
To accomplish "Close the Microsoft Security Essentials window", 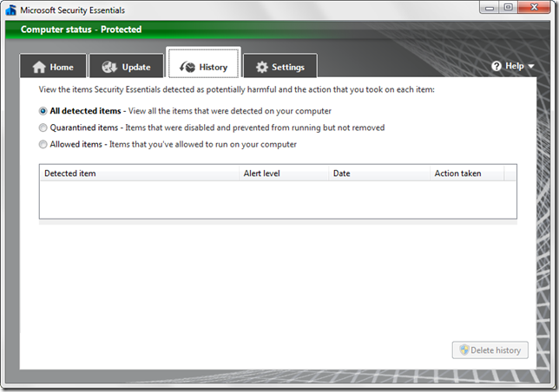I will (x=534, y=8).
